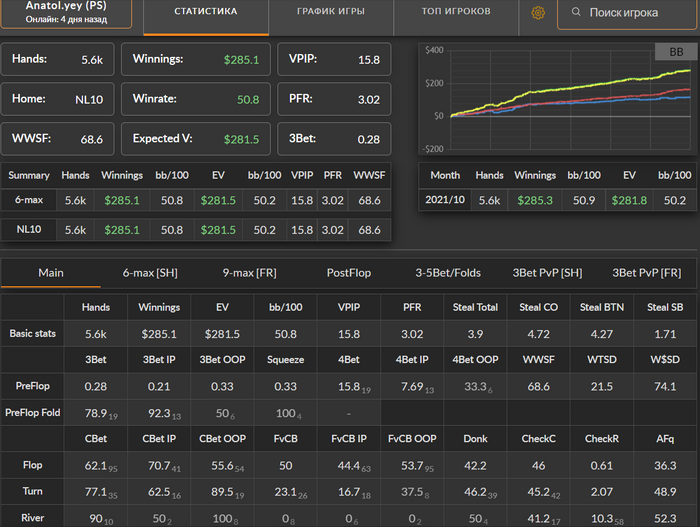Select the Anatol.yey (PS) player card
This screenshot has height=527, width=700.
(x=66, y=13)
